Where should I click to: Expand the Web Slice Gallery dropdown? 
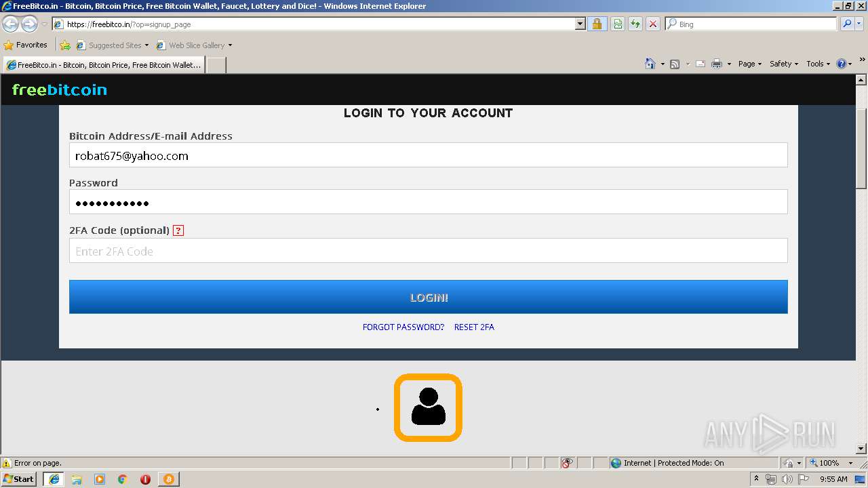coord(230,45)
